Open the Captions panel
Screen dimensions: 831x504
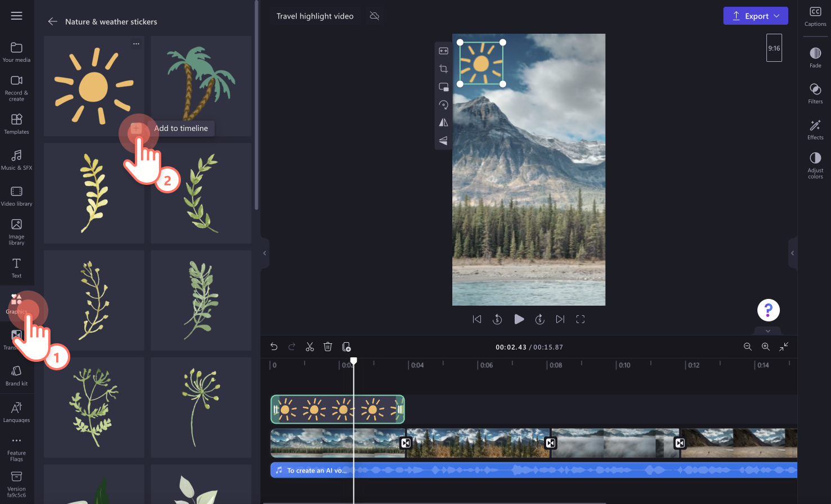pyautogui.click(x=815, y=16)
